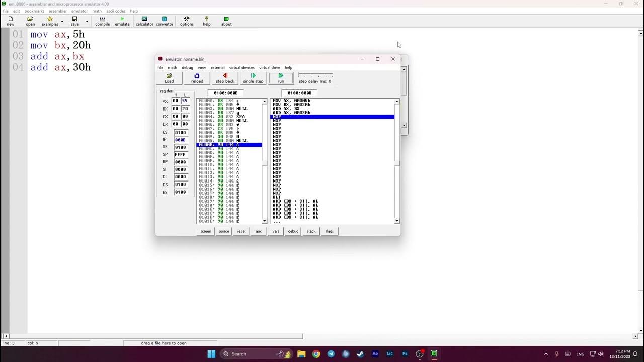This screenshot has height=362, width=644.
Task: Click run button in emulator
Action: 281,78
